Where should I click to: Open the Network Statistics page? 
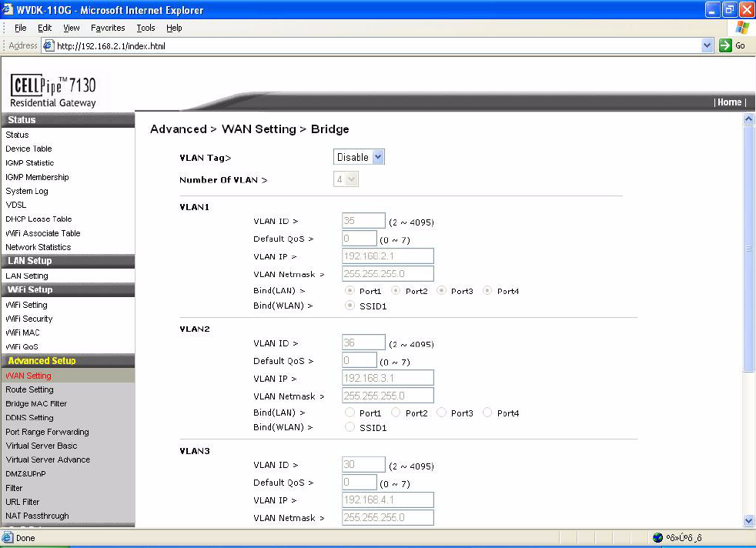[x=38, y=247]
